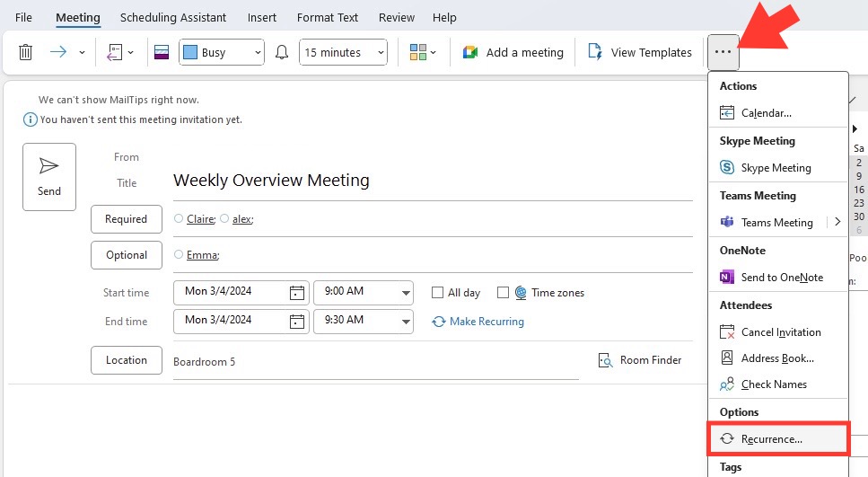
Task: Click the Boardroom 5 location field
Action: [376, 362]
